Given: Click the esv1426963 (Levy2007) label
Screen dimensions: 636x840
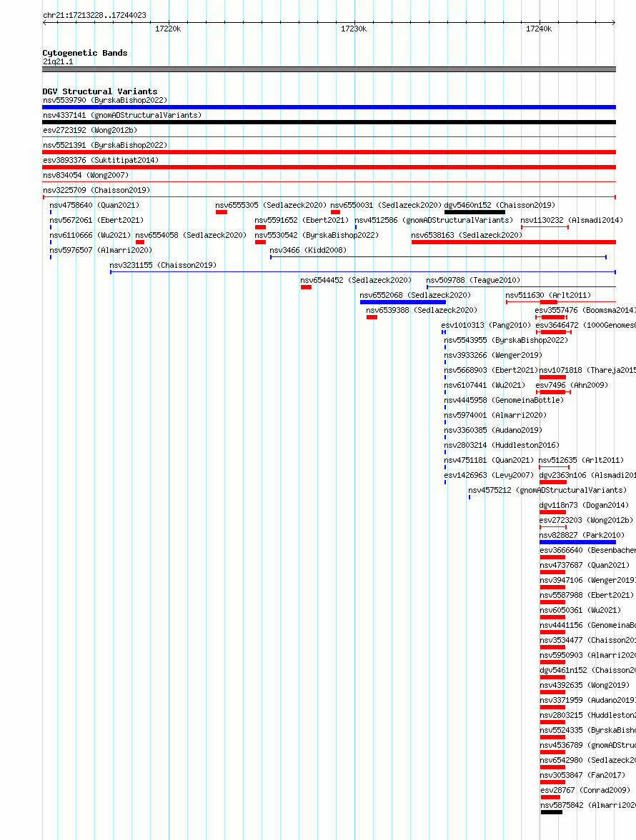Looking at the screenshot, I should pos(489,475).
